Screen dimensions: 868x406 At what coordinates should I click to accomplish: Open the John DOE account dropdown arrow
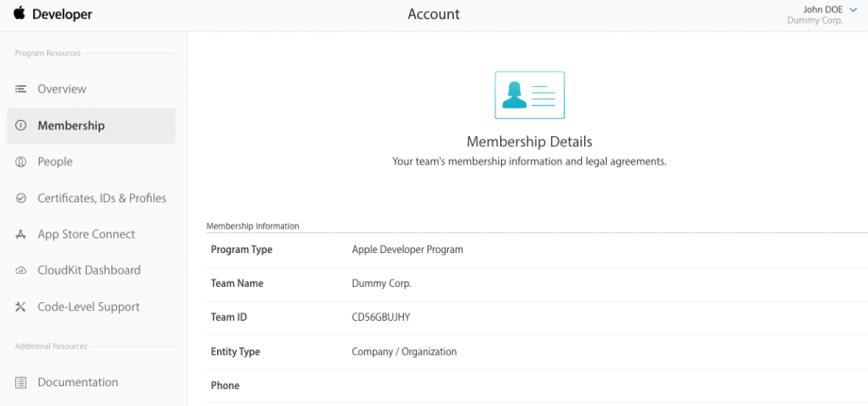[853, 9]
